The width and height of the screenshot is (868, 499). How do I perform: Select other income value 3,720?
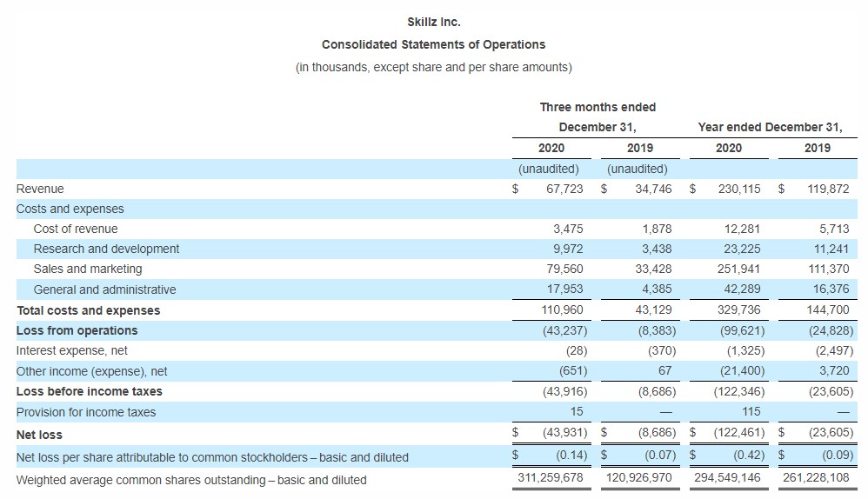click(834, 370)
